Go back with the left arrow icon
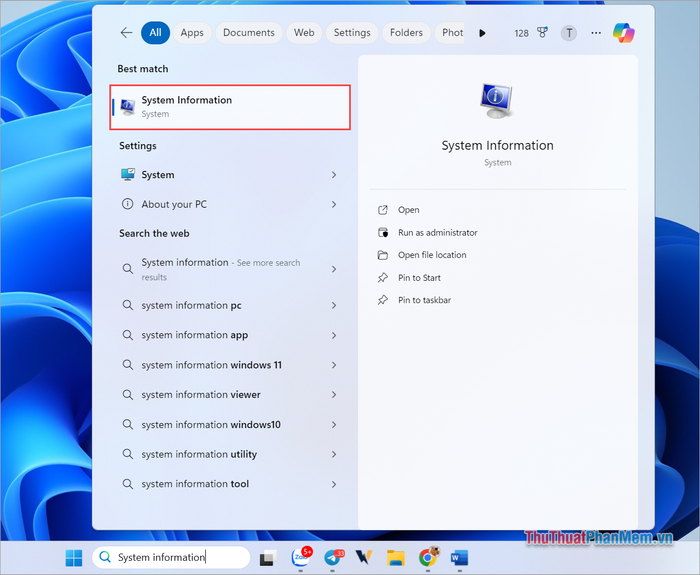700x575 pixels. point(126,33)
